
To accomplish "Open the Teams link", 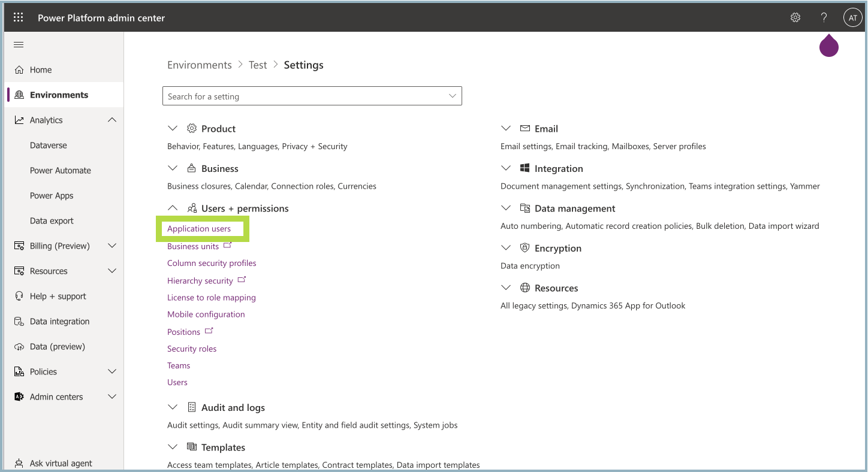I will 179,365.
